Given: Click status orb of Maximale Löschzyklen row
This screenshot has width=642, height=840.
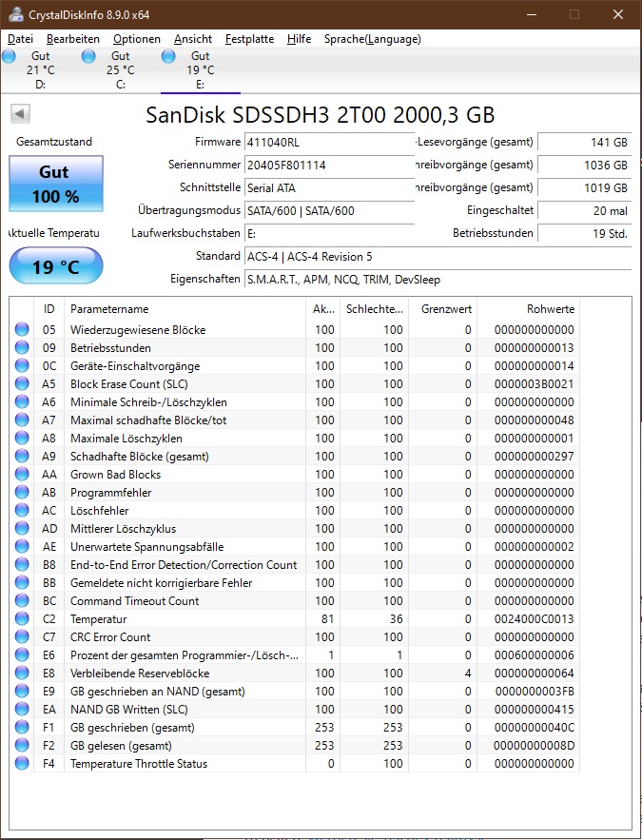Looking at the screenshot, I should 22,439.
